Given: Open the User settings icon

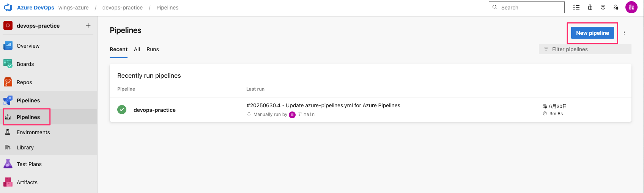Looking at the screenshot, I should 616,7.
